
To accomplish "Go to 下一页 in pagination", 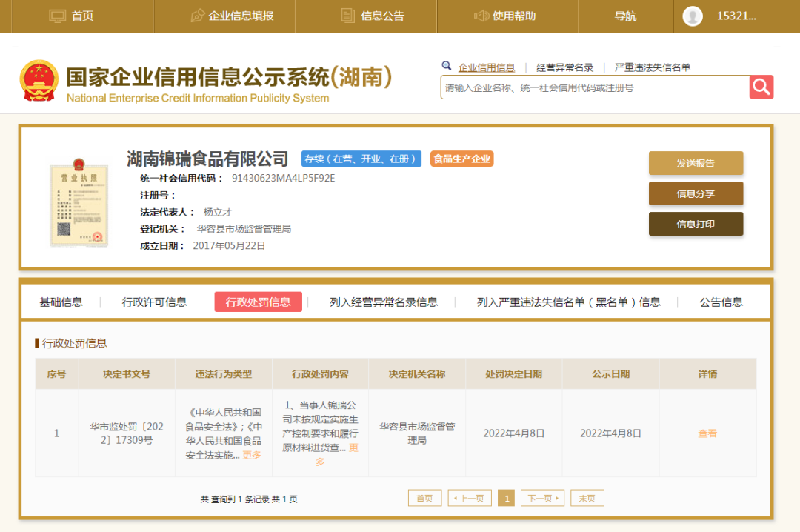I will 541,498.
